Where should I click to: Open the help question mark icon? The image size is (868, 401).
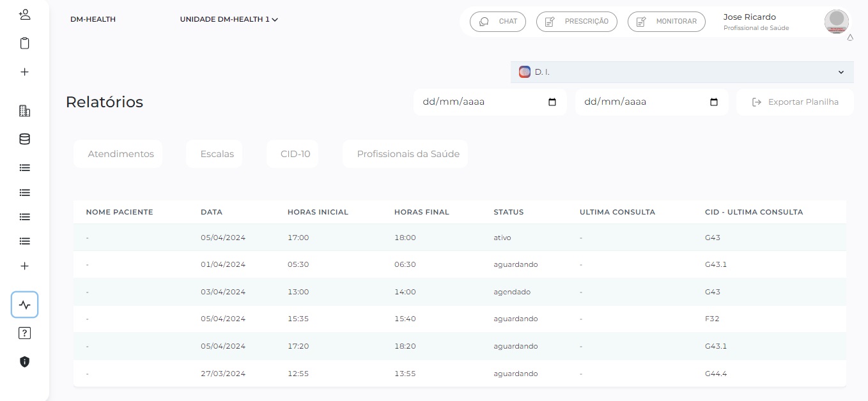[x=24, y=333]
